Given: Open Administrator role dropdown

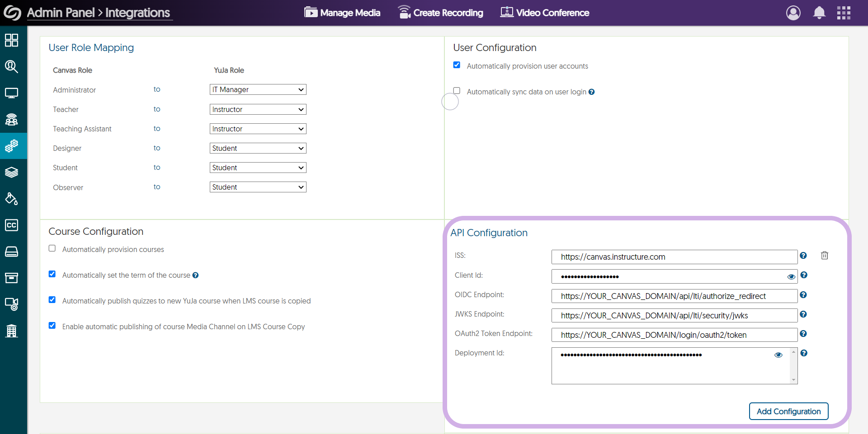Looking at the screenshot, I should point(258,89).
